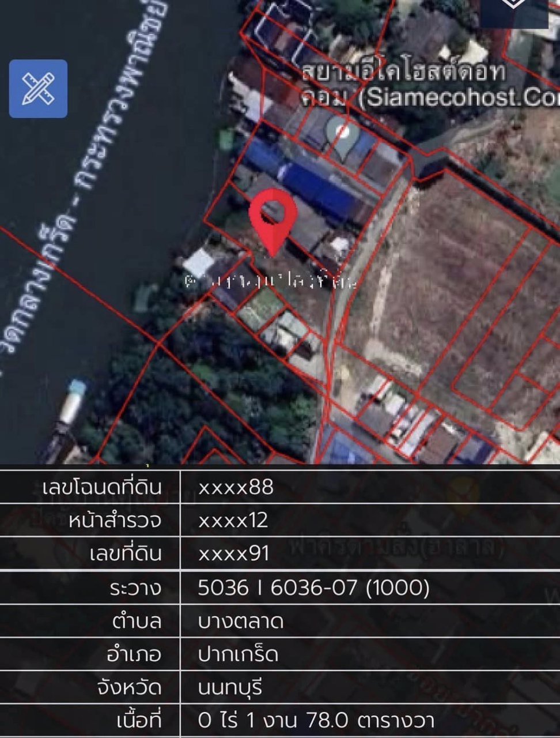Image resolution: width=560 pixels, height=738 pixels.
Task: Click the เลขโฉนดที่ดิน field label
Action: [x=102, y=488]
